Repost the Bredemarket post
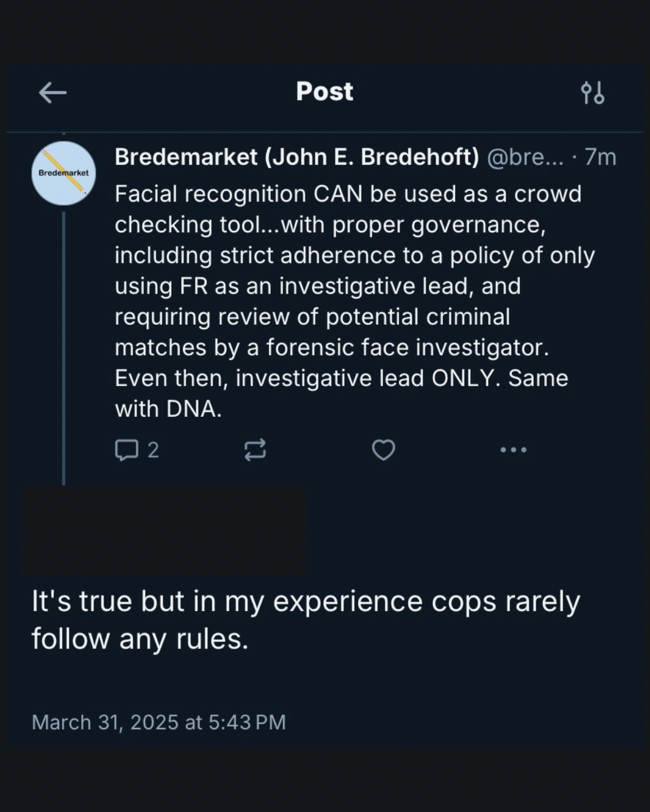Viewport: 650px width, 812px height. [x=255, y=450]
